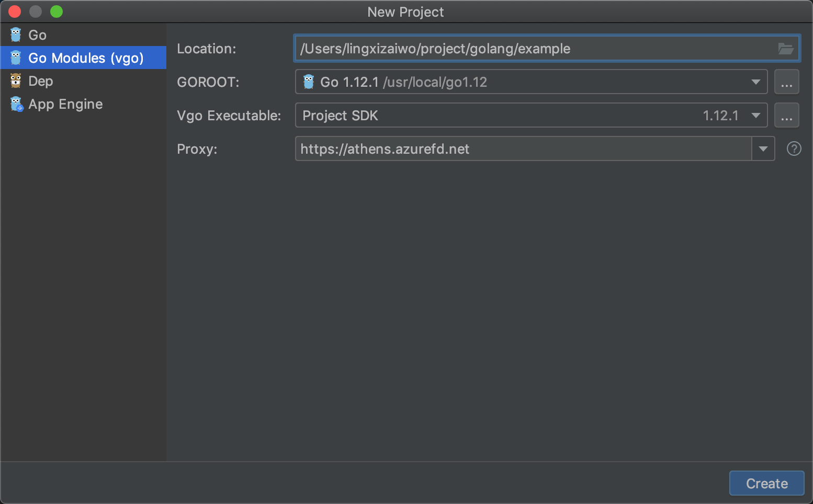813x504 pixels.
Task: Expand the GOROOT dropdown arrow
Action: [x=755, y=82]
